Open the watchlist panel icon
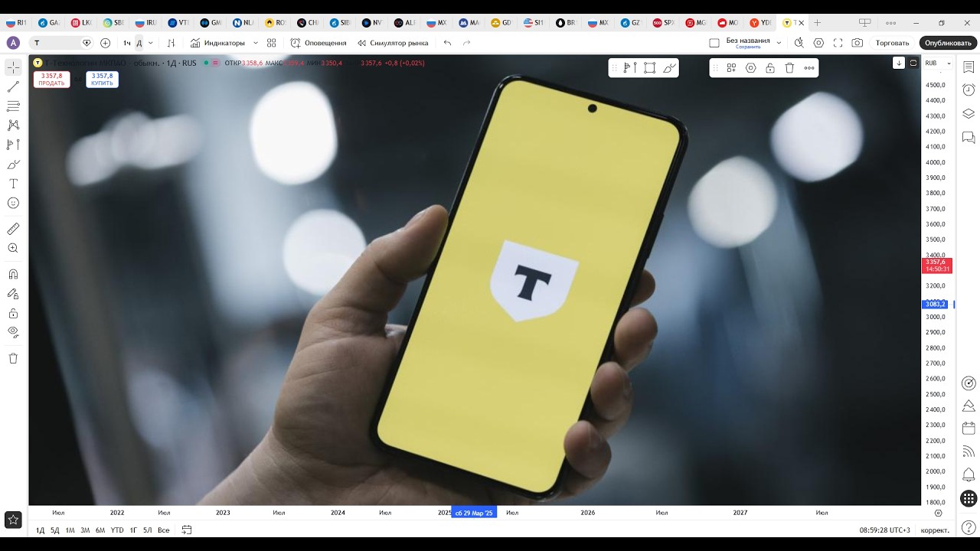The width and height of the screenshot is (980, 551). (x=969, y=67)
